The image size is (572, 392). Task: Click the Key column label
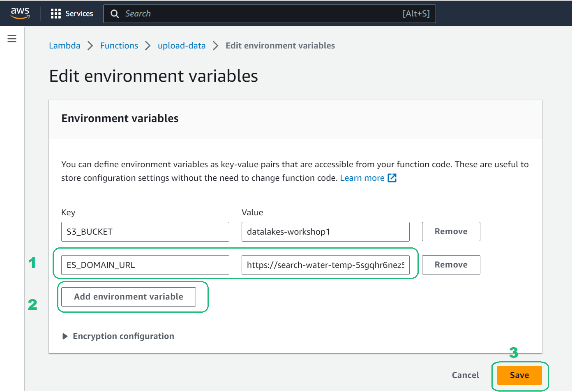click(68, 212)
